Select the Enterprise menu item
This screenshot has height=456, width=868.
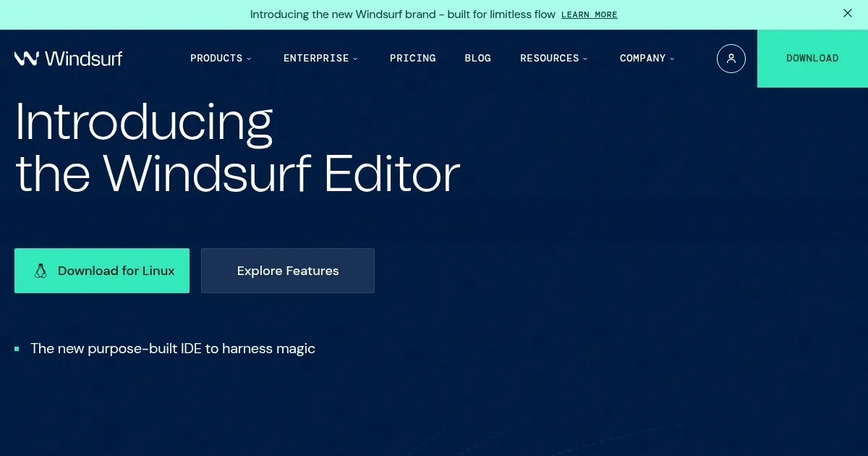click(x=316, y=59)
